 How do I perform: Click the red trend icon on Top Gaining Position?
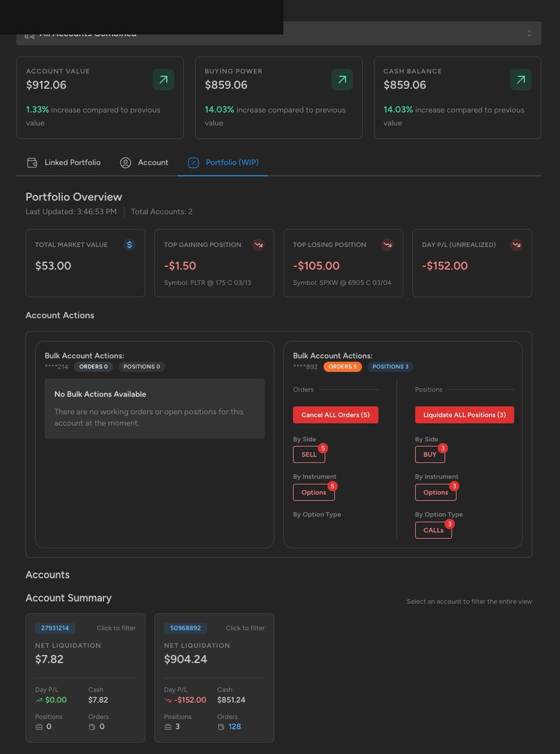tap(258, 244)
